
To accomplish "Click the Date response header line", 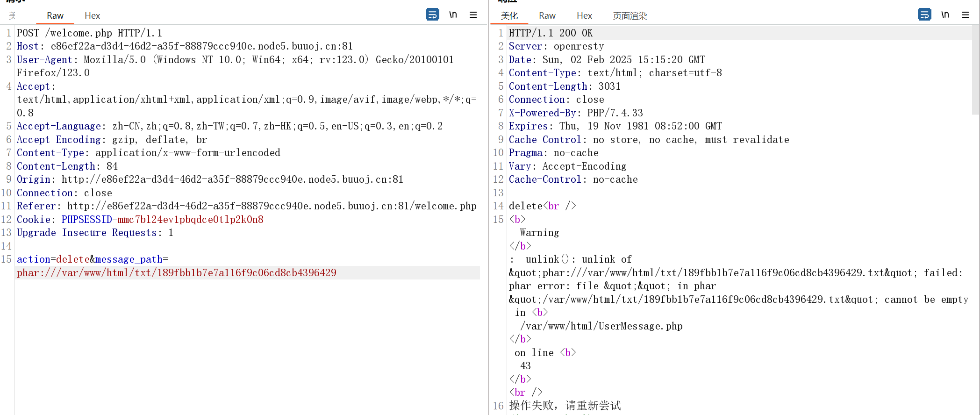I will (607, 60).
